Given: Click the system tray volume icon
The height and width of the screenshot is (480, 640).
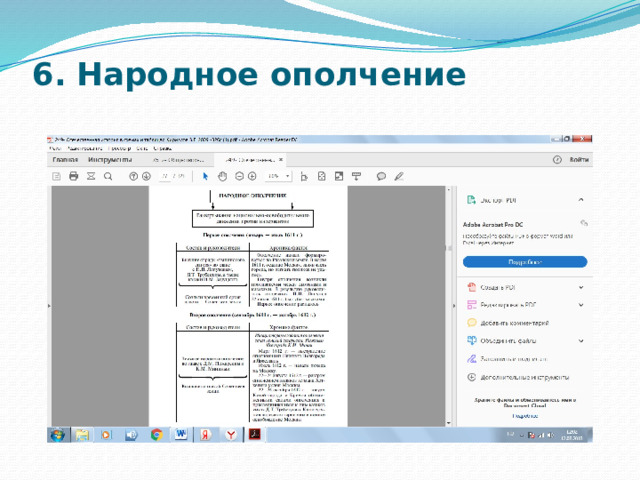Looking at the screenshot, I should 551,435.
